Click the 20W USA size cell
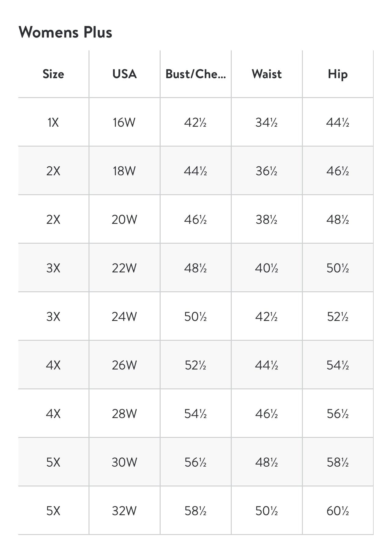 coord(124,220)
